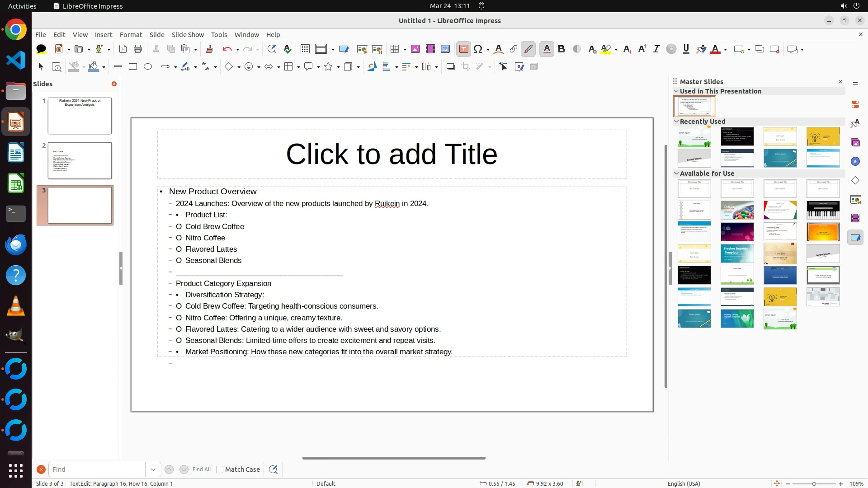This screenshot has width=868, height=488.
Task: Click the Insert Image icon
Action: (415, 49)
